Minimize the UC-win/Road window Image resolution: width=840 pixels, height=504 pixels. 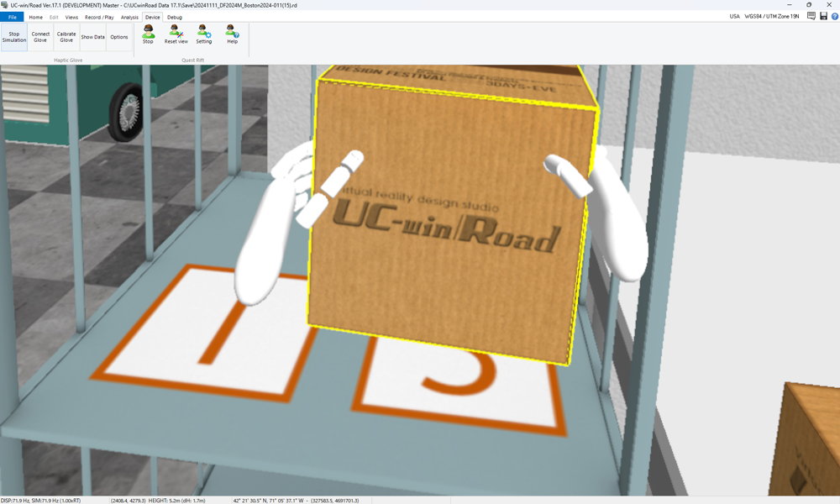[789, 5]
